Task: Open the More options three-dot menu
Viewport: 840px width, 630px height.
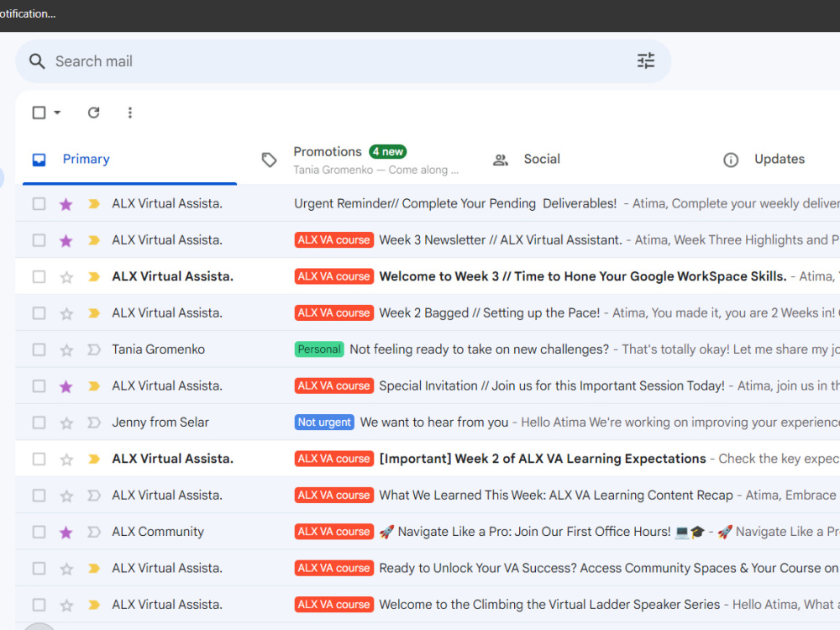Action: 129,113
